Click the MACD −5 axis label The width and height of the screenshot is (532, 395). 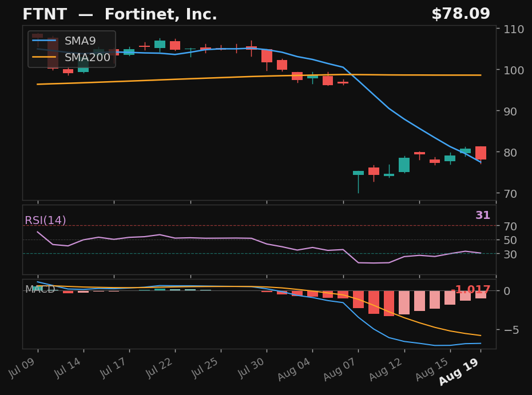(x=511, y=330)
